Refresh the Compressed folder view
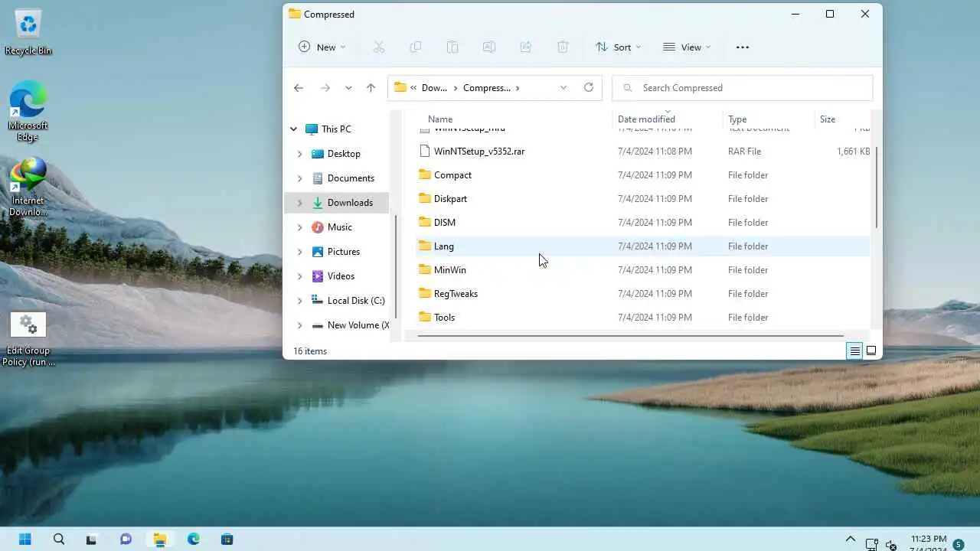The width and height of the screenshot is (980, 551). pyautogui.click(x=589, y=87)
